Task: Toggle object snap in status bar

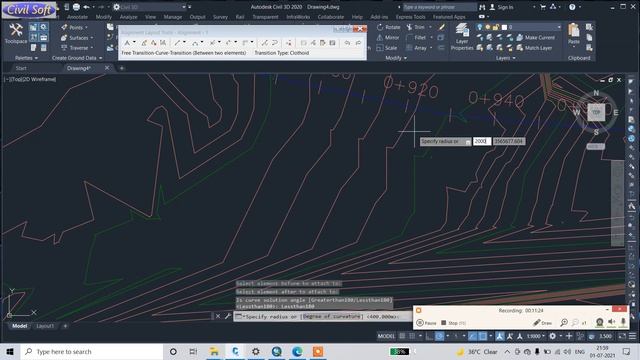Action: [x=482, y=336]
